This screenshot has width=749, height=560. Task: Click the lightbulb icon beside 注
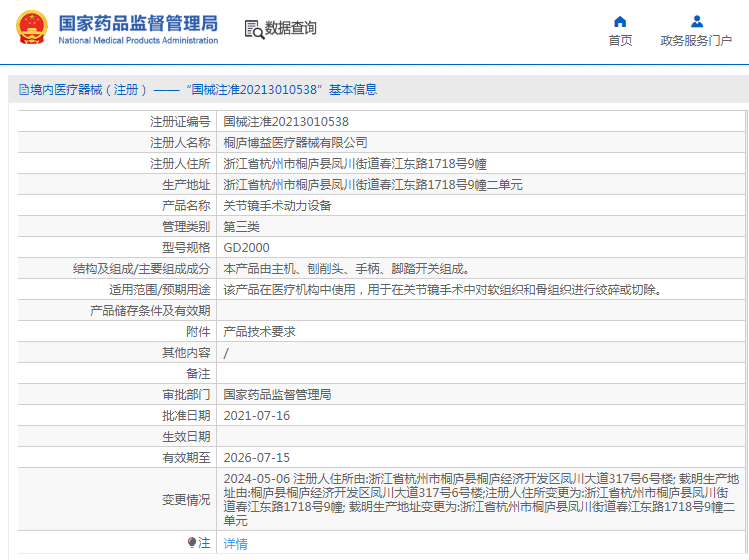pos(192,542)
